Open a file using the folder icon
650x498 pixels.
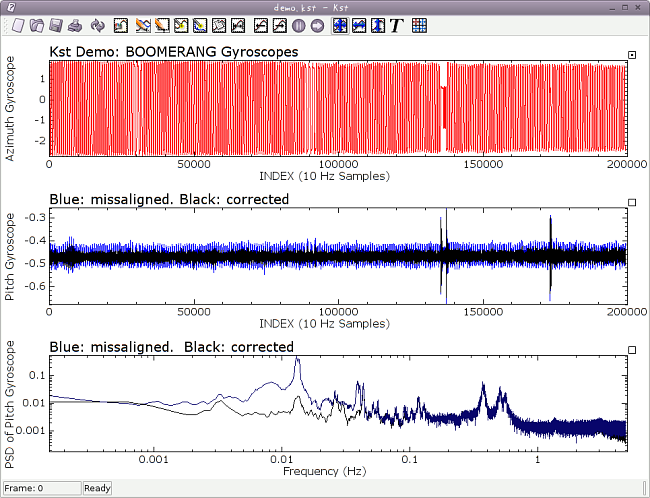click(x=37, y=25)
